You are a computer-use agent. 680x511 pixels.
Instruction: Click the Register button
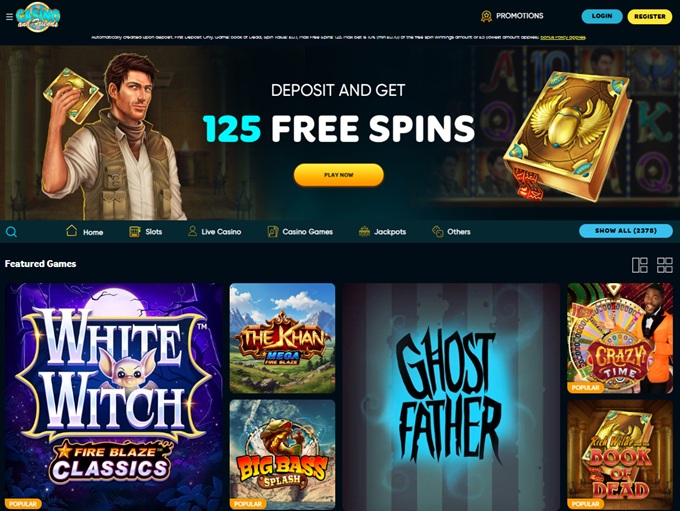click(650, 16)
